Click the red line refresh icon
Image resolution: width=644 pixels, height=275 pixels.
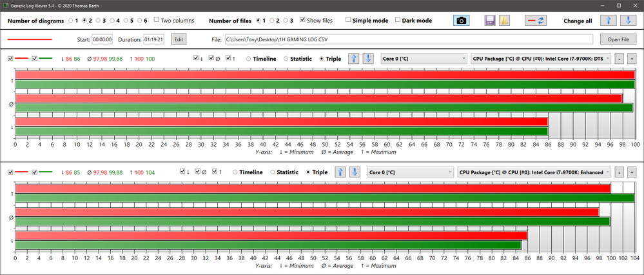536,21
